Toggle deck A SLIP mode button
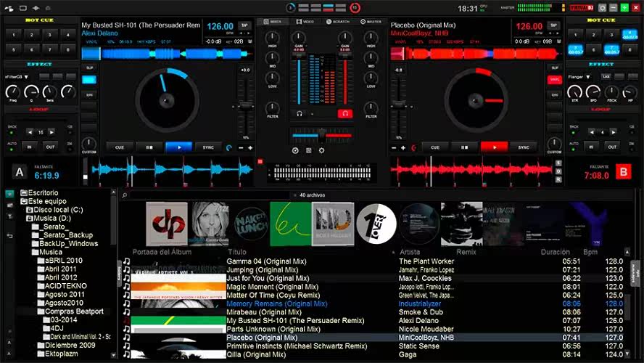 [x=89, y=68]
